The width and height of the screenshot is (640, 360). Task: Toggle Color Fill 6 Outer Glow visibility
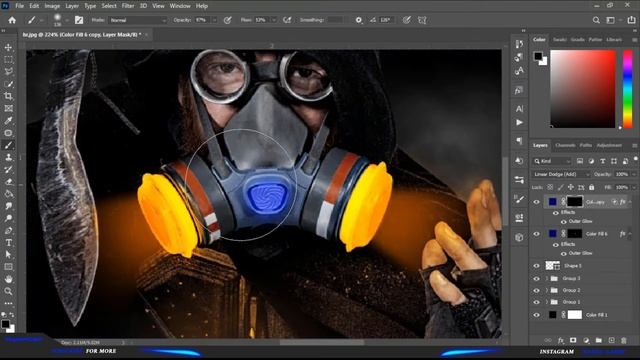(x=564, y=253)
